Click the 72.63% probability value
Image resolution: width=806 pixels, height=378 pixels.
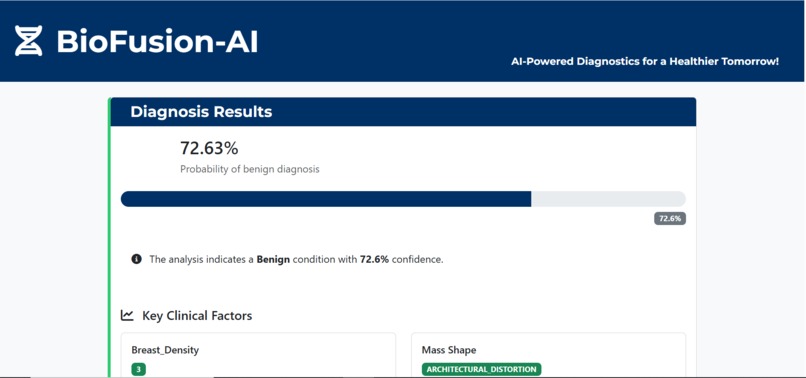(209, 148)
